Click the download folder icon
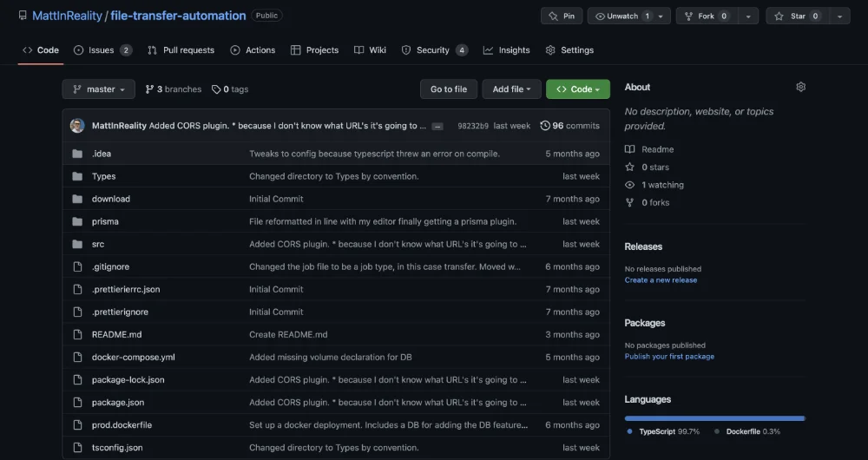Image resolution: width=868 pixels, height=460 pixels. coord(77,199)
